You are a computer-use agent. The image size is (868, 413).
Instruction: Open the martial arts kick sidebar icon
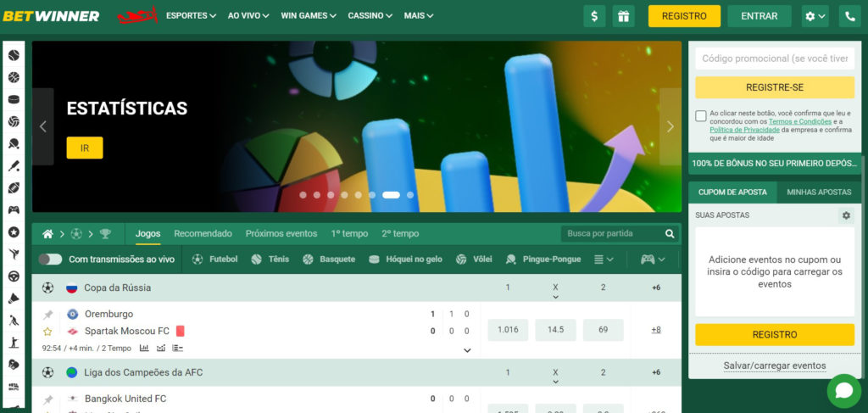coord(14,254)
